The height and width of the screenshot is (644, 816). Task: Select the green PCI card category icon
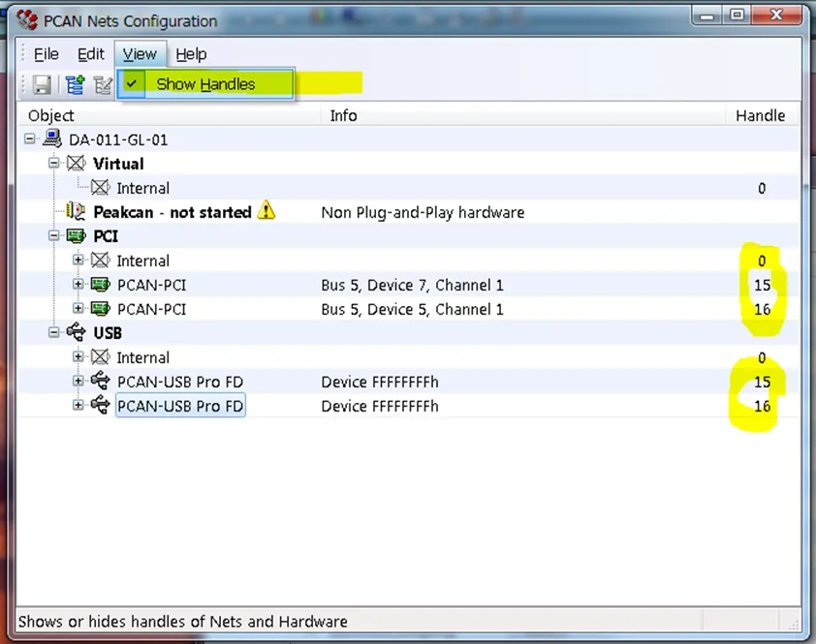point(77,236)
